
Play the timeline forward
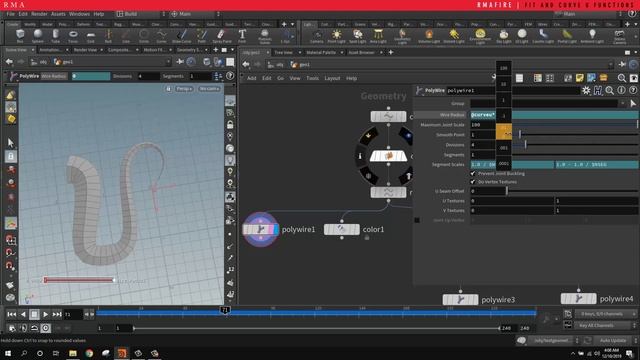coord(45,314)
